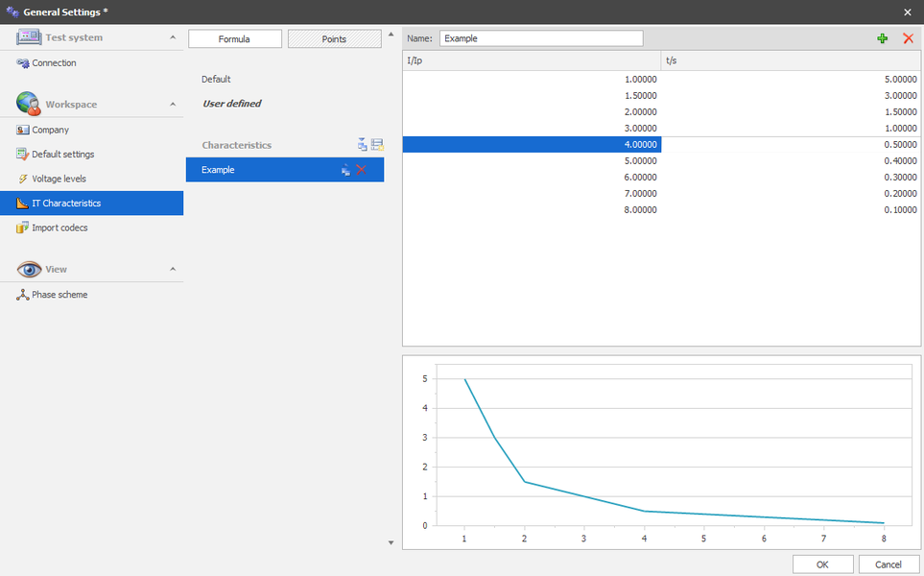
Task: Select the t/s cell in the 2.00000 row
Action: coord(791,112)
